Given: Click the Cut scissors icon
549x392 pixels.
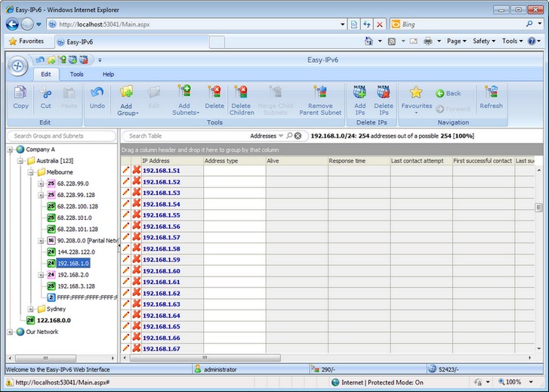Looking at the screenshot, I should [x=45, y=93].
